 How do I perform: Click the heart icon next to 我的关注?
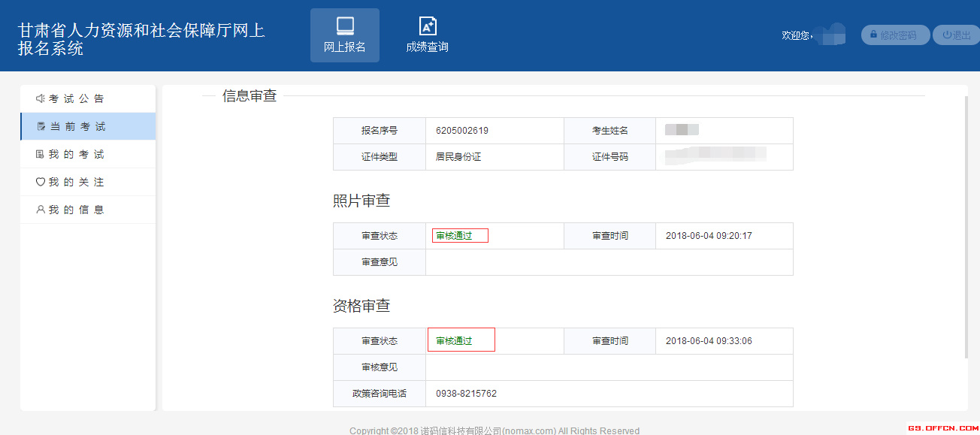(x=42, y=182)
